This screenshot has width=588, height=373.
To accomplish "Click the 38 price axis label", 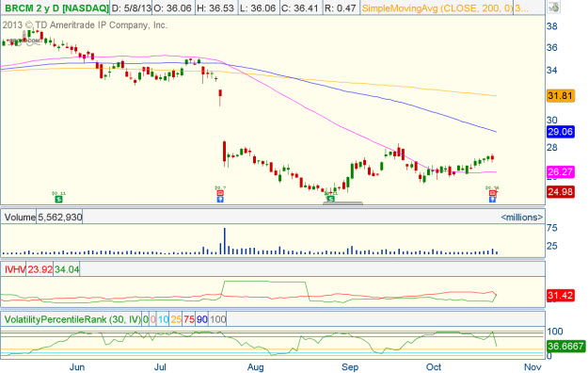I will [552, 26].
